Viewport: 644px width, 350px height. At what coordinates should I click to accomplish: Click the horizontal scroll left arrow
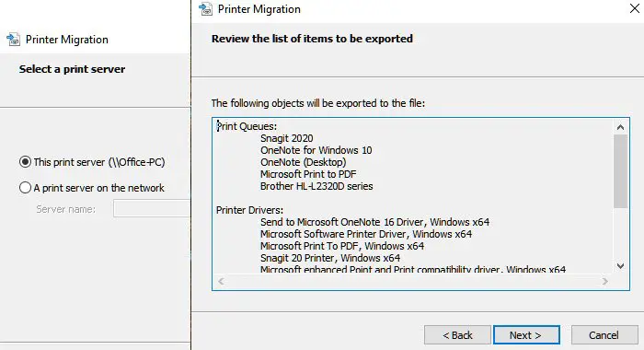click(221, 281)
